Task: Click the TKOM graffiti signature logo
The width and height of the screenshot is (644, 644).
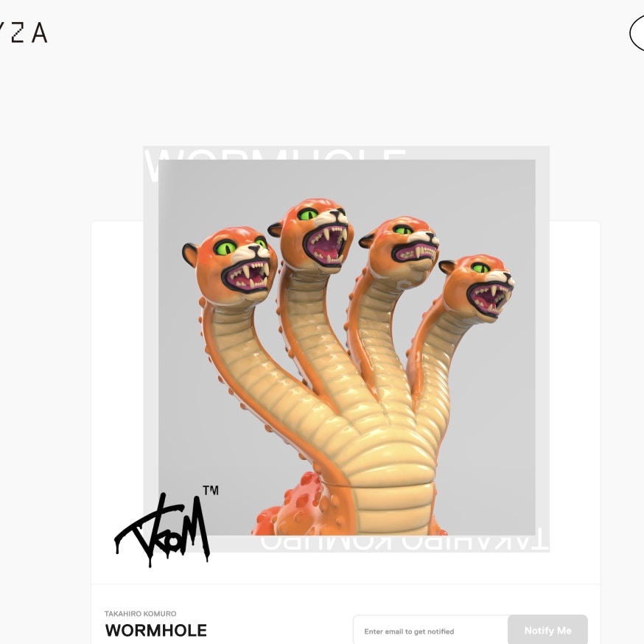Action: click(162, 529)
